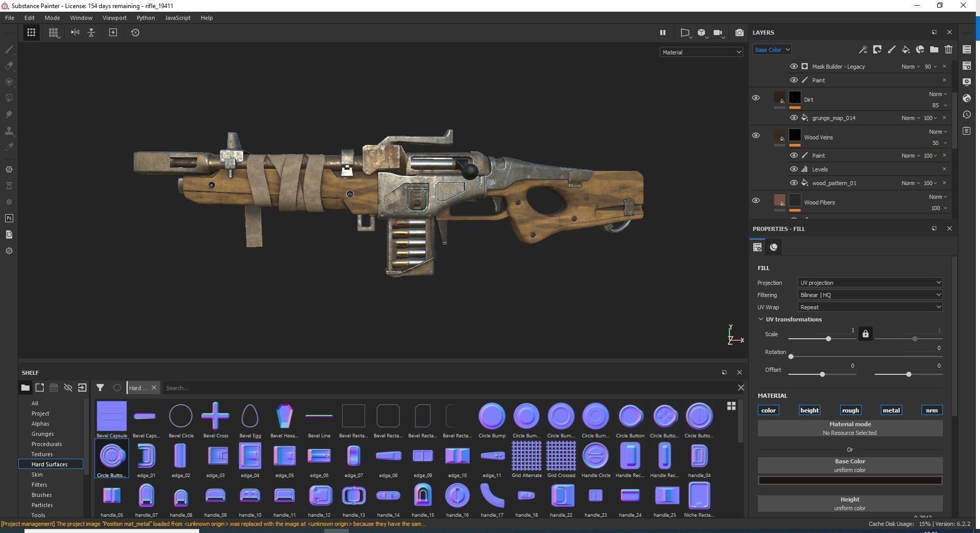
Task: Add a new paint layer
Action: pyautogui.click(x=891, y=50)
